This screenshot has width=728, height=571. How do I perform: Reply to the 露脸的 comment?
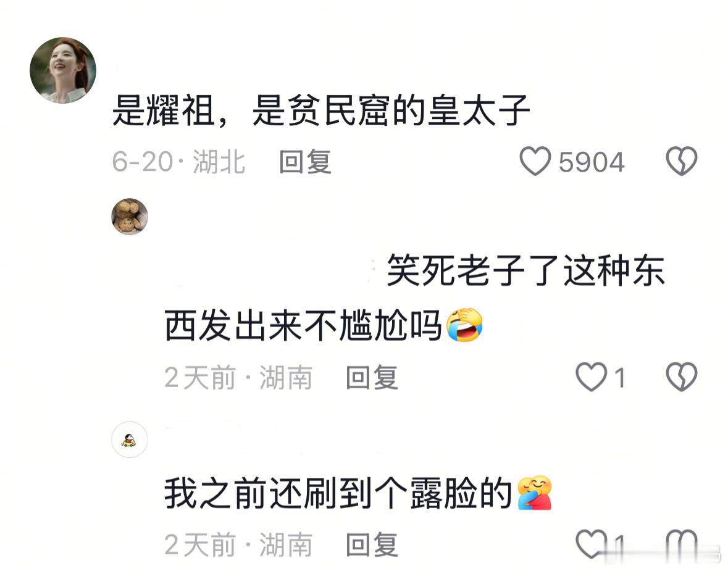tap(372, 544)
